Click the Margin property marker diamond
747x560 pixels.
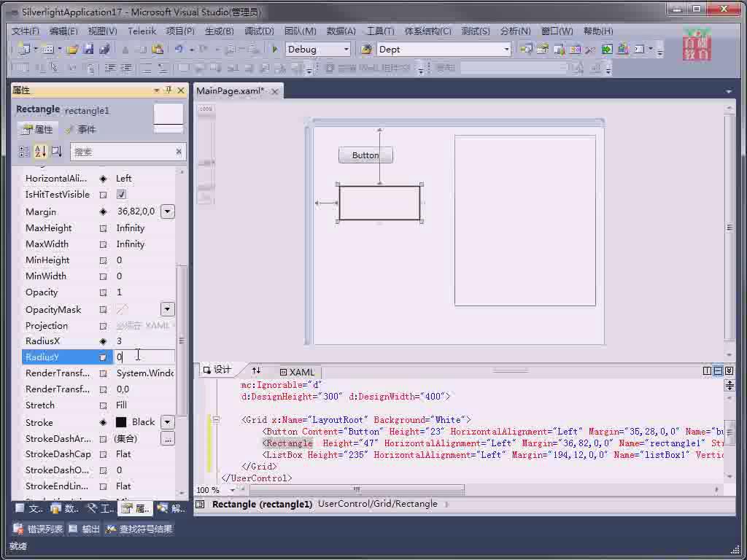pos(103,211)
